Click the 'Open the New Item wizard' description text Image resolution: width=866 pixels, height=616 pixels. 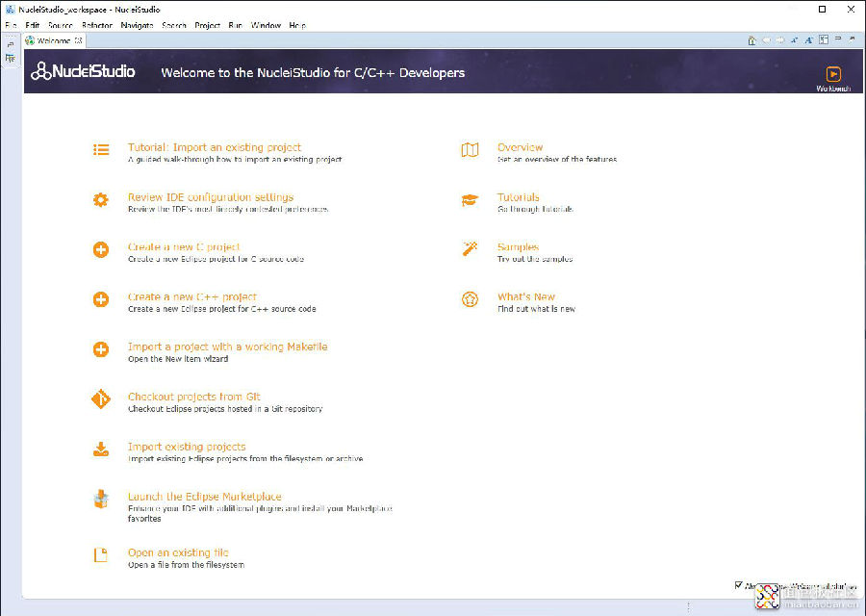coord(178,359)
